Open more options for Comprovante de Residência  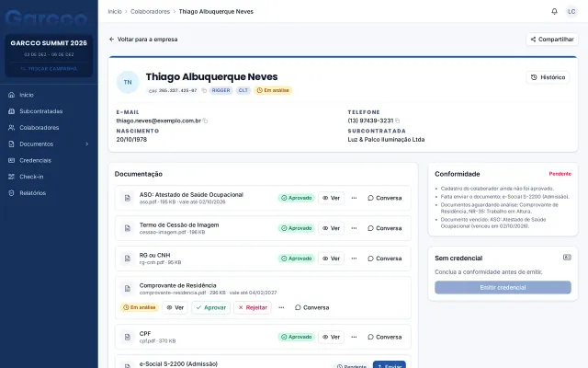(281, 307)
